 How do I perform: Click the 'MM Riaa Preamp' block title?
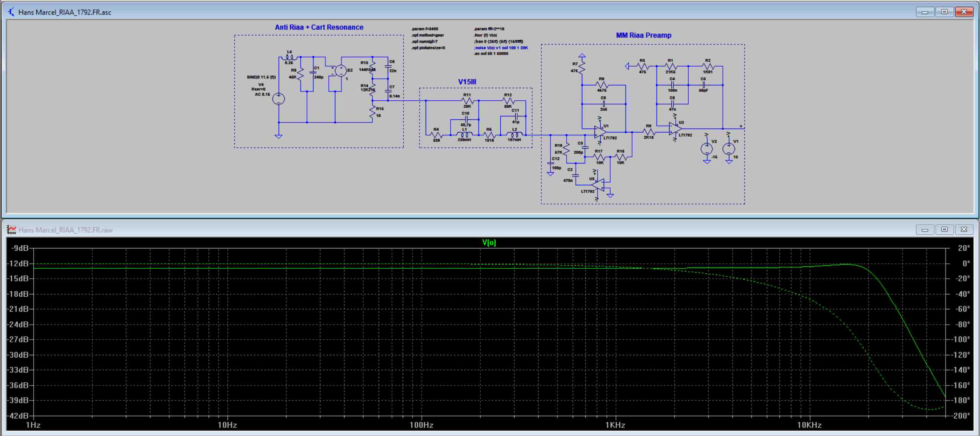click(x=644, y=35)
